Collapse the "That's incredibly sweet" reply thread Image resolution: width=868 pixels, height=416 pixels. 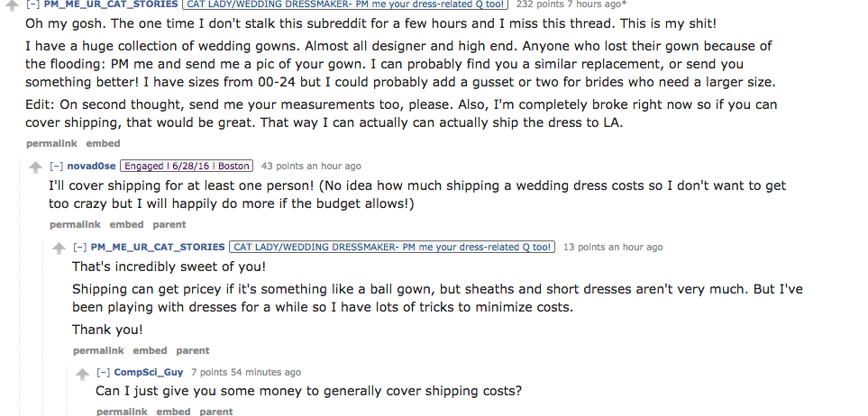78,248
